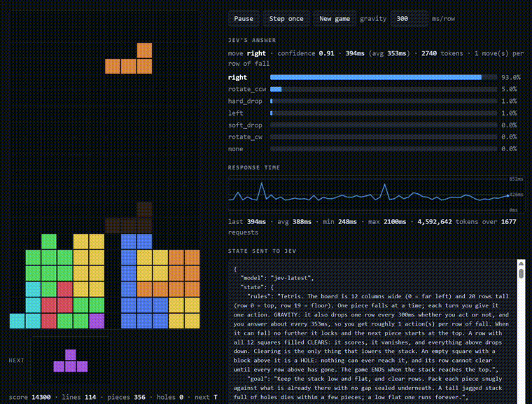
Task: Click the falling orange L piece
Action: click(129, 58)
